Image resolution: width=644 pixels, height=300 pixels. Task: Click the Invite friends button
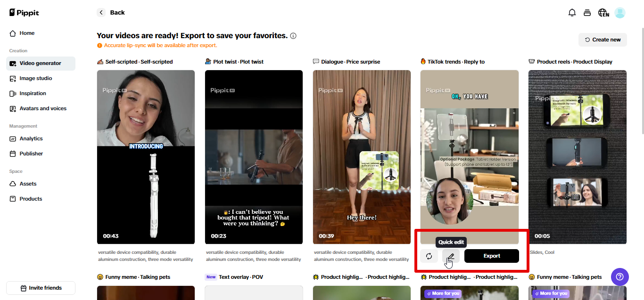[x=41, y=288]
